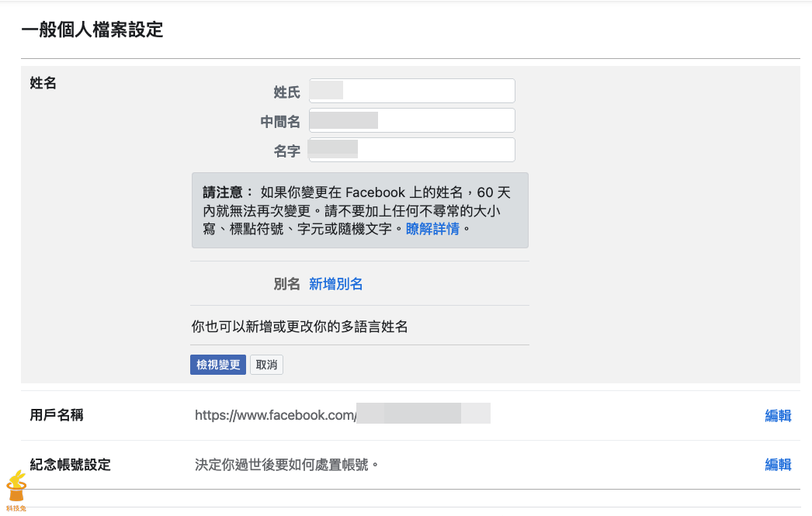This screenshot has height=516, width=812.
Task: Click the 中間名 field label
Action: point(280,122)
